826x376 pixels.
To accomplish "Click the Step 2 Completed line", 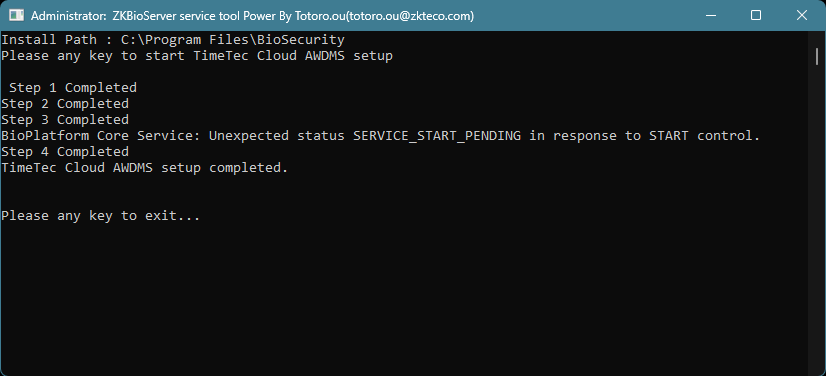I will (65, 104).
